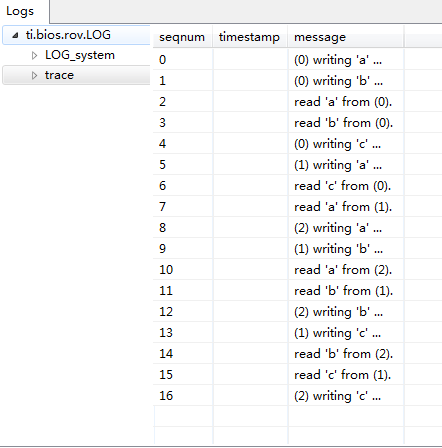Expand the LOG_system node arrow
The height and width of the screenshot is (448, 442).
click(x=34, y=55)
